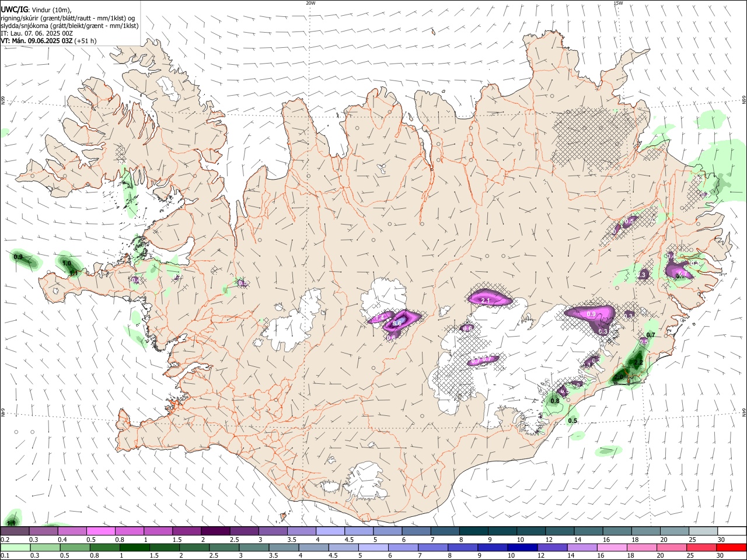The width and height of the screenshot is (747, 560).
Task: Click the 1.0 rain value west of the Snæfellsnes peninsula
Action: [x=67, y=264]
